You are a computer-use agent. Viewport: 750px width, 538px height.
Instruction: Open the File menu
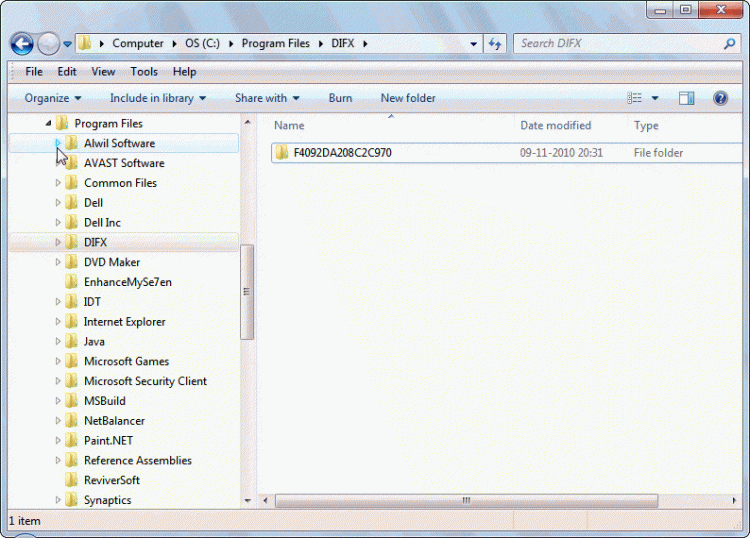[34, 72]
